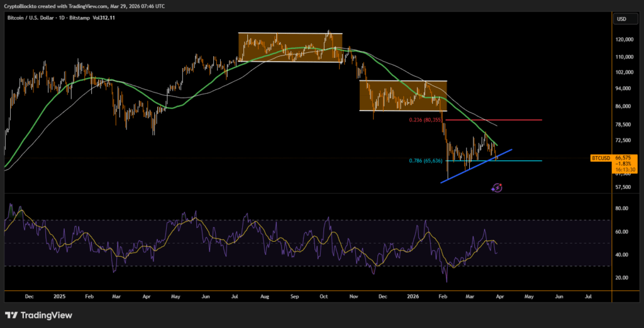The height and width of the screenshot is (328, 644).
Task: Select the lower orange consolidation rectangle
Action: (402, 96)
